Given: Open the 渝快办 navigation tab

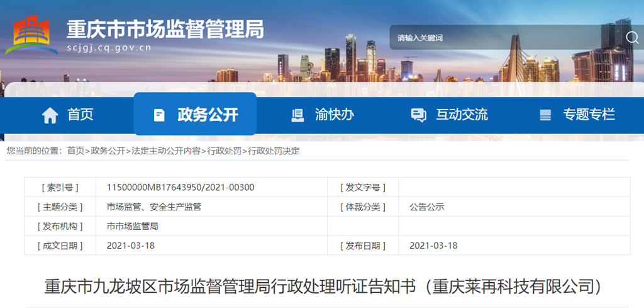Looking at the screenshot, I should (x=323, y=115).
